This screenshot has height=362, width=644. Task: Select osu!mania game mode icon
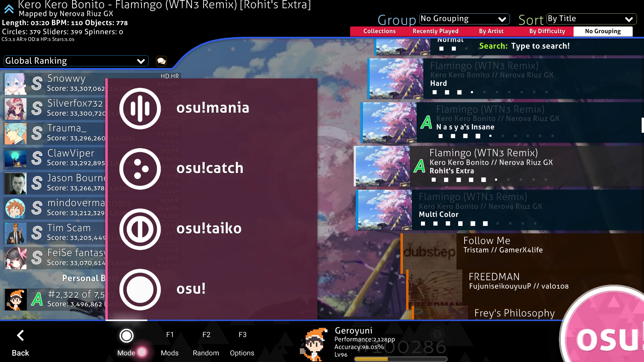[140, 108]
